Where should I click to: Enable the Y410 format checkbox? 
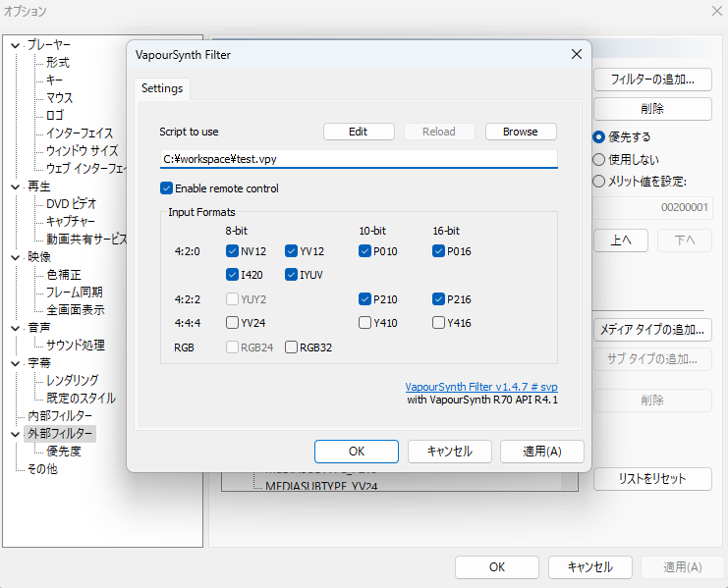click(364, 322)
